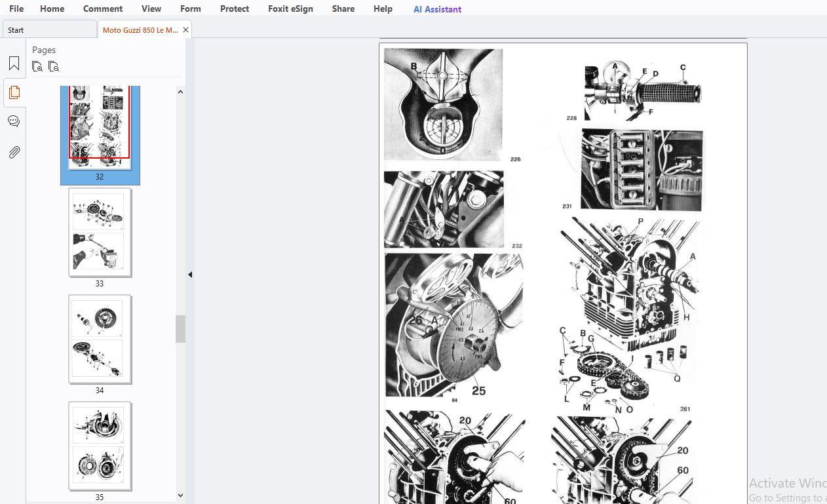Image resolution: width=827 pixels, height=504 pixels.
Task: Select the Moto Guzzi 850 Le M... tab
Action: tap(140, 29)
